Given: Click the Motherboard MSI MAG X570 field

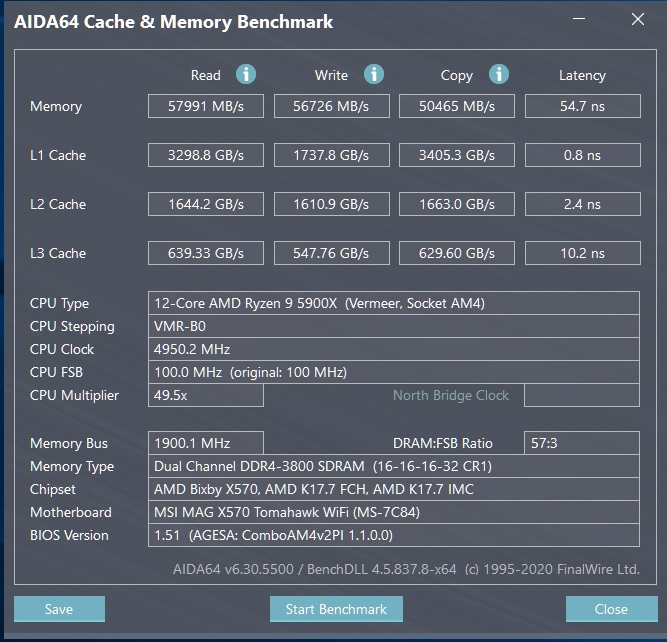Looking at the screenshot, I should coord(393,512).
